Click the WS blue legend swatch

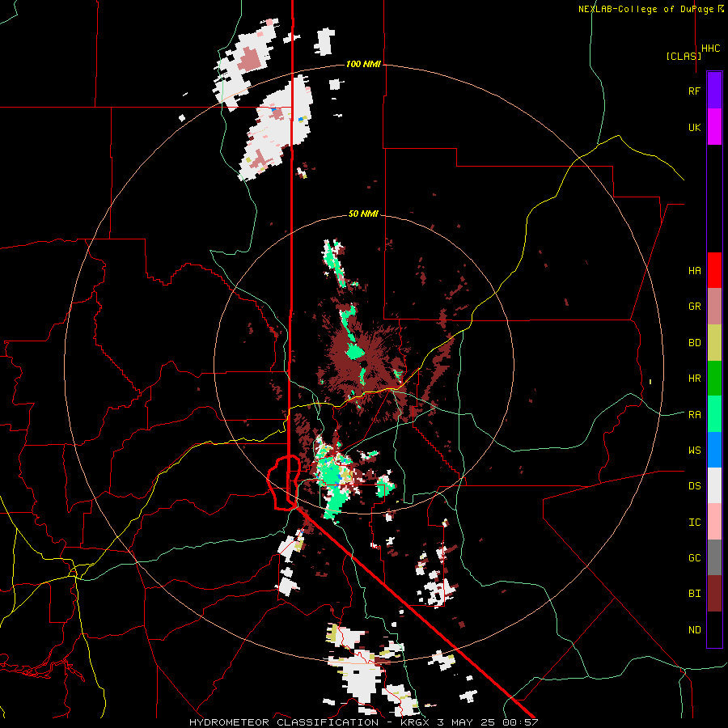click(714, 450)
